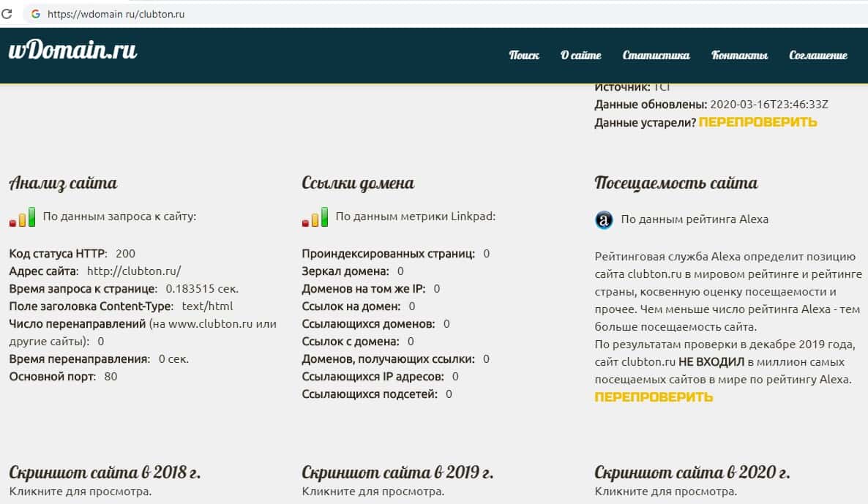Open the Поиск menu item
868x504 pixels.
[x=524, y=56]
